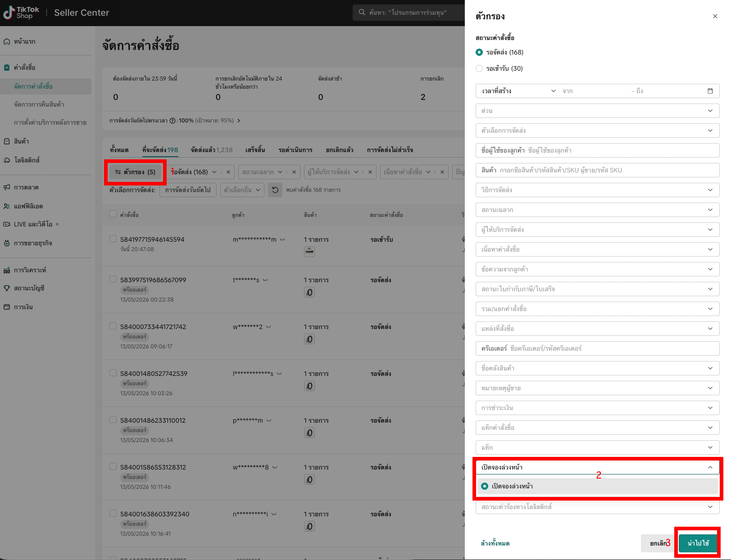The height and width of the screenshot is (560, 731).
Task: Switch to the ทั้งหมด orders tab
Action: (119, 150)
